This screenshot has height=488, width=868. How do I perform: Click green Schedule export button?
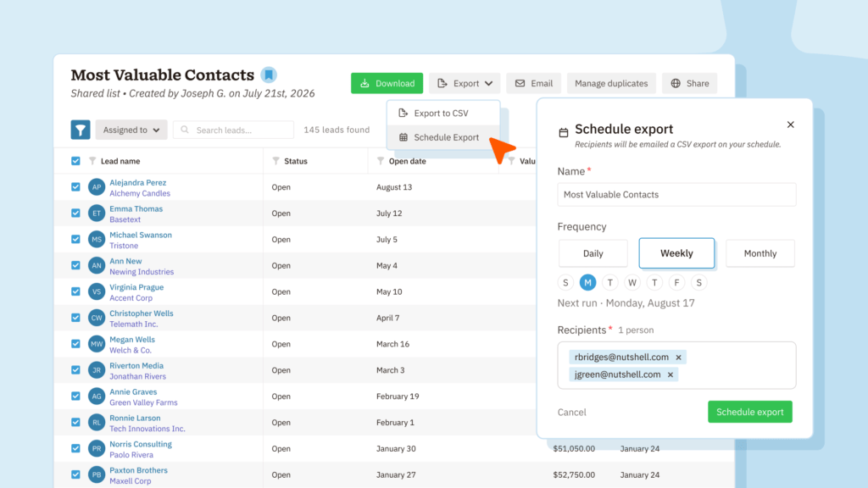[x=750, y=412]
